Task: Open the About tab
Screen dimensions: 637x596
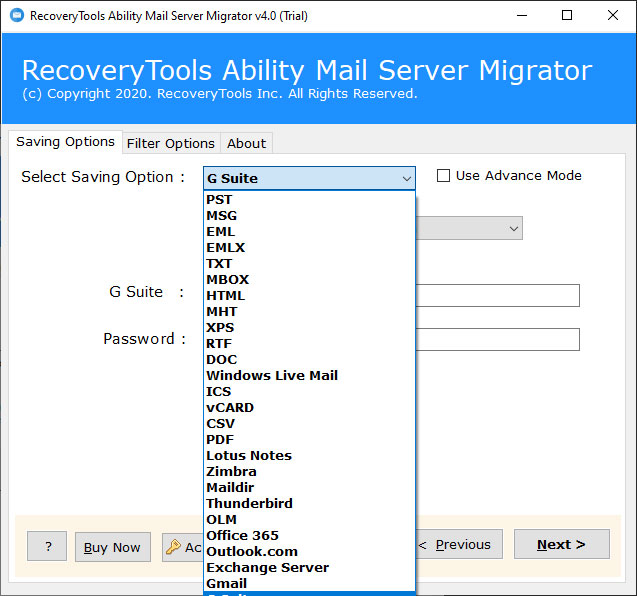Action: tap(247, 143)
